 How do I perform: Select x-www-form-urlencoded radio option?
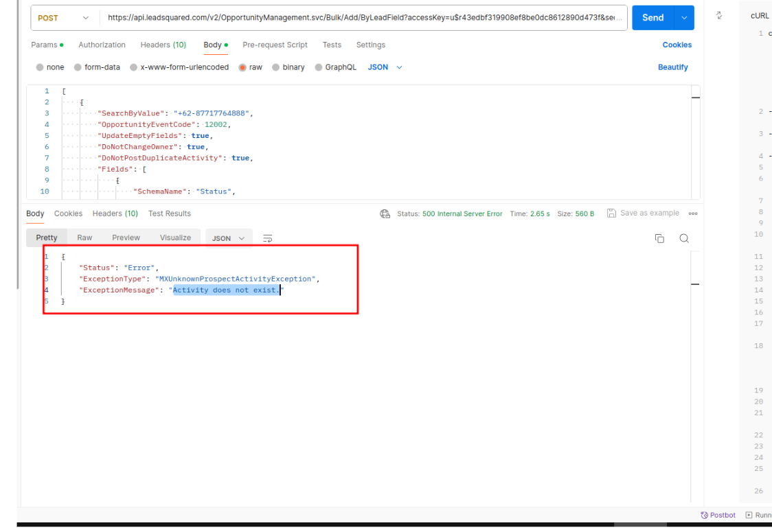point(133,67)
